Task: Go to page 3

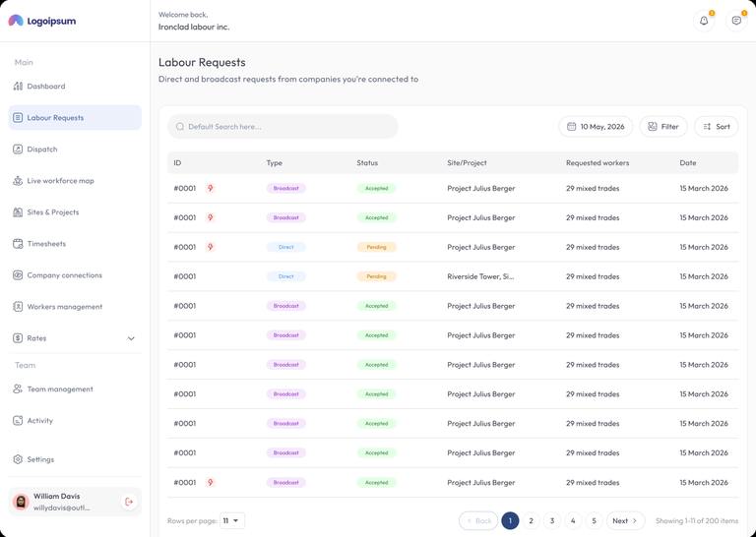Action: pyautogui.click(x=552, y=520)
